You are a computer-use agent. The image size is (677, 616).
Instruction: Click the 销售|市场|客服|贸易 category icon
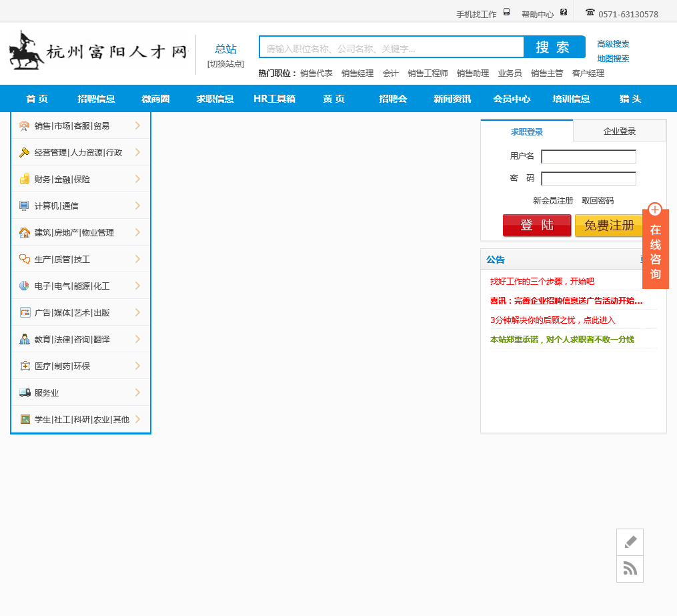click(x=25, y=125)
